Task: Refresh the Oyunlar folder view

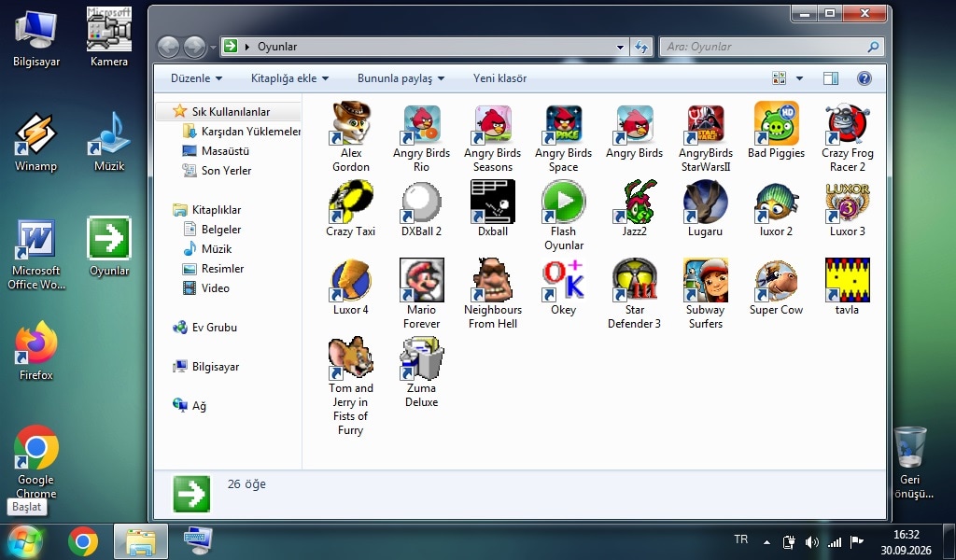Action: pyautogui.click(x=641, y=47)
